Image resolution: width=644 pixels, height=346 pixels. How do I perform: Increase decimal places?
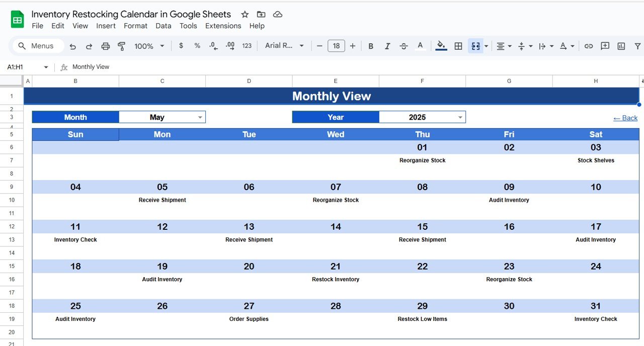click(x=230, y=46)
